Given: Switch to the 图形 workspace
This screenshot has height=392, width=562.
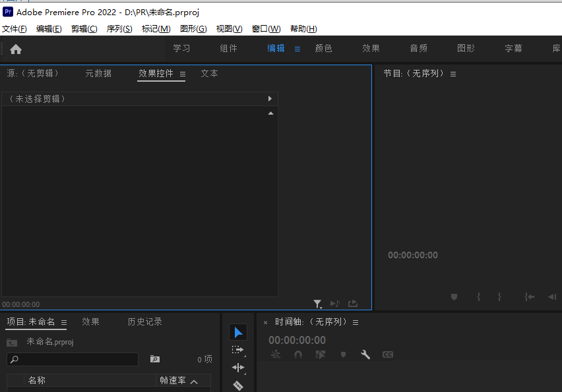Looking at the screenshot, I should coord(466,48).
